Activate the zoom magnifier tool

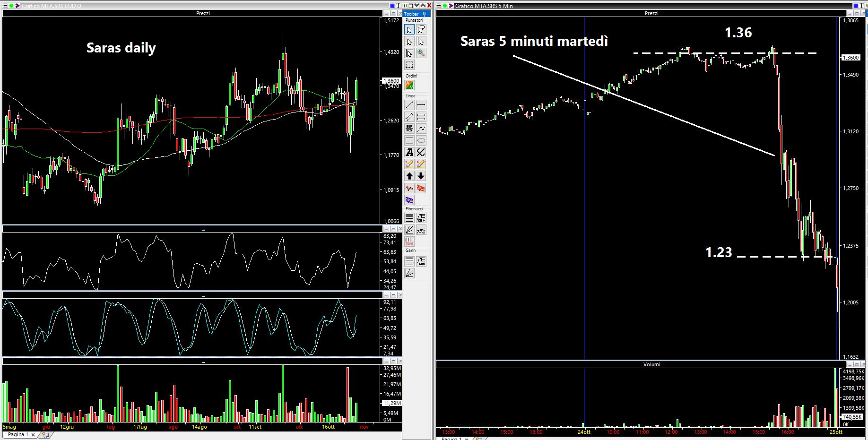click(421, 53)
